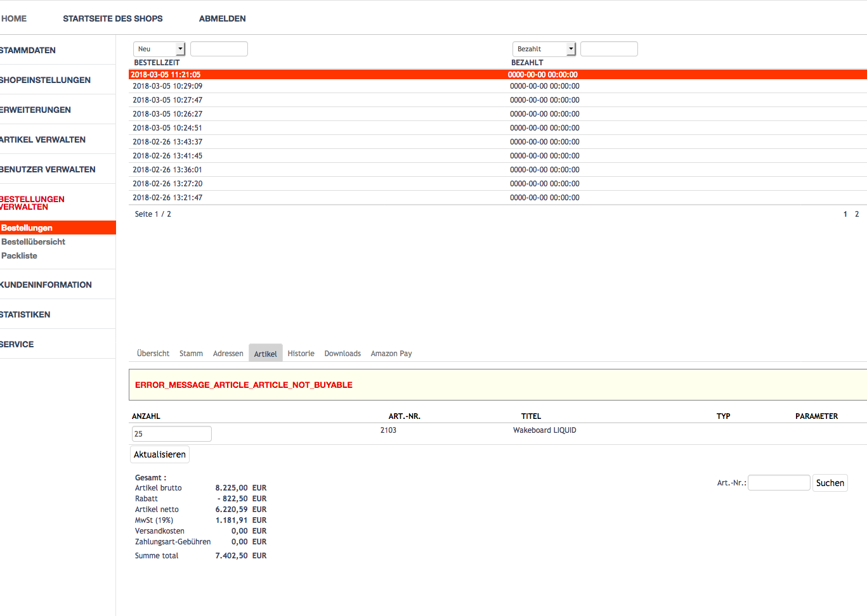
Task: Click the Anzahl quantity field
Action: [x=171, y=434]
